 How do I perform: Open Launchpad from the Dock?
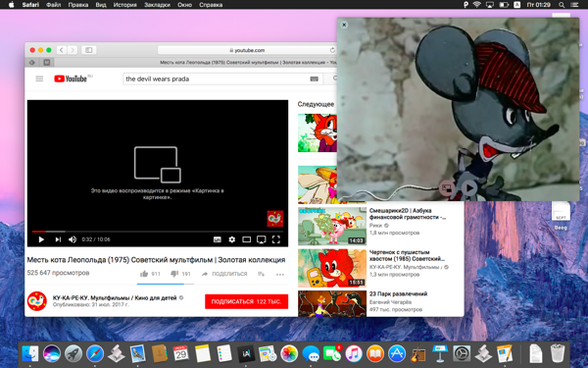pyautogui.click(x=73, y=353)
